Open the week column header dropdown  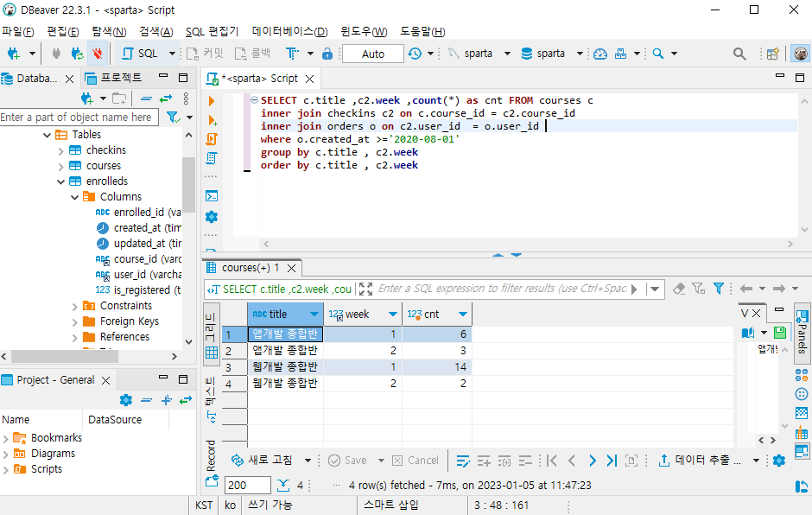[x=392, y=314]
